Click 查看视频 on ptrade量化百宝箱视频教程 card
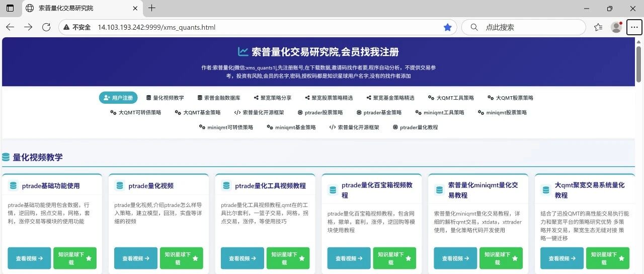 tap(349, 258)
